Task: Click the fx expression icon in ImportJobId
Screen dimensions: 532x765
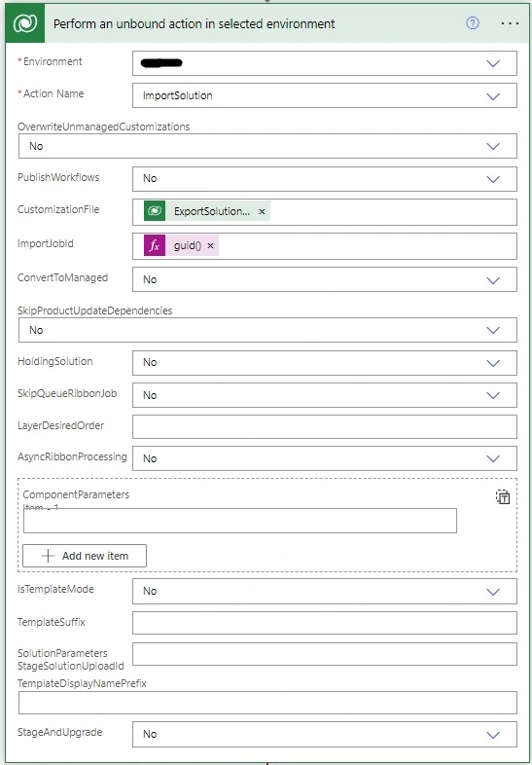Action: (155, 246)
